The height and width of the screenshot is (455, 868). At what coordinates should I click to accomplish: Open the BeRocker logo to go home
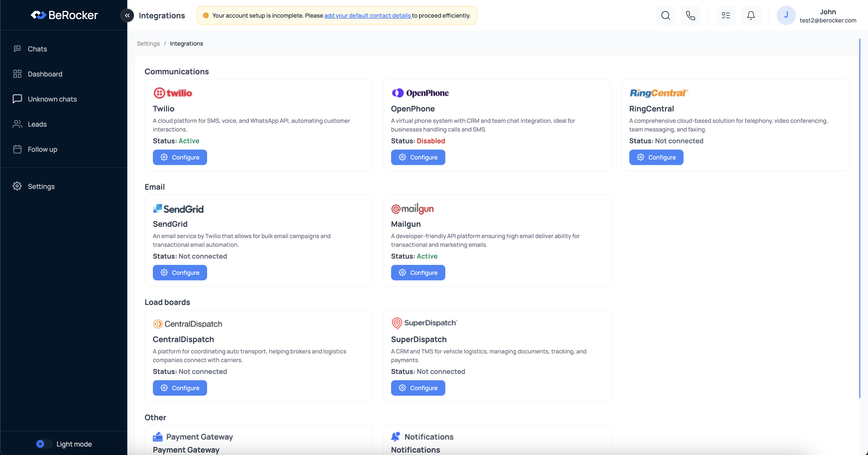click(x=64, y=15)
